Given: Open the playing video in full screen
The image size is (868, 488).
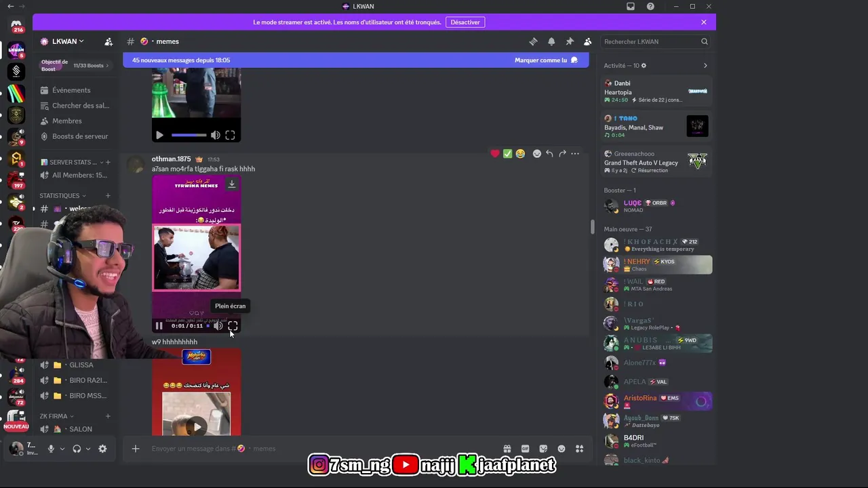Looking at the screenshot, I should [233, 326].
